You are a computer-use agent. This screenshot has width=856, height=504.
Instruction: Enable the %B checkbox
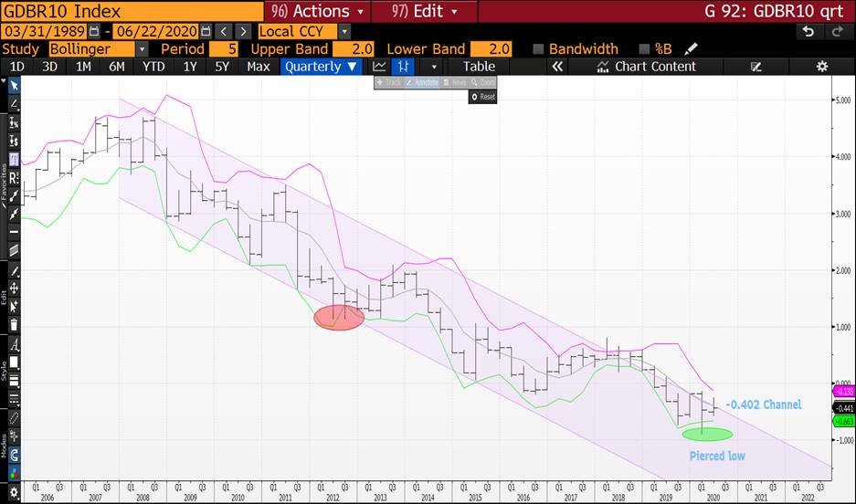[x=645, y=49]
